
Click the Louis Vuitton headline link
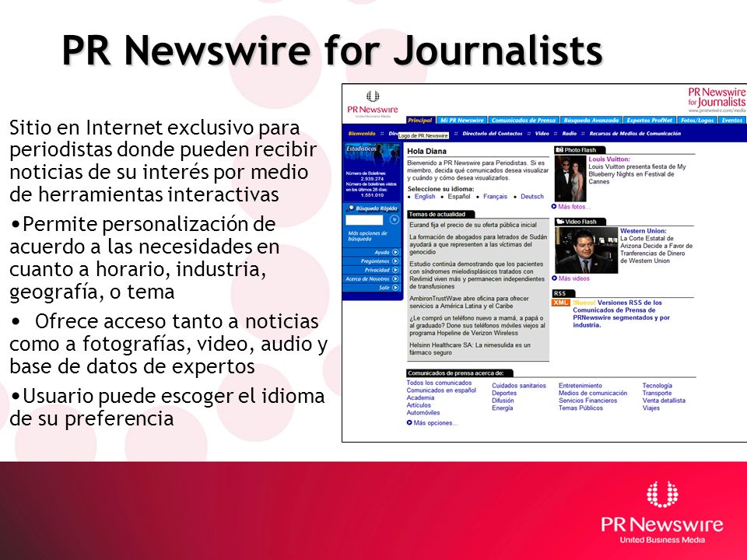608,159
